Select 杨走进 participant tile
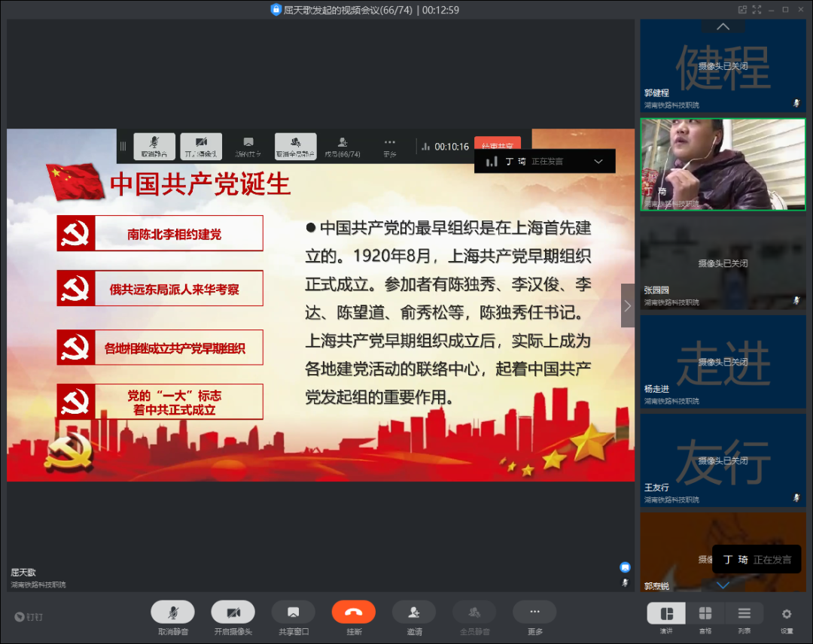 [723, 362]
